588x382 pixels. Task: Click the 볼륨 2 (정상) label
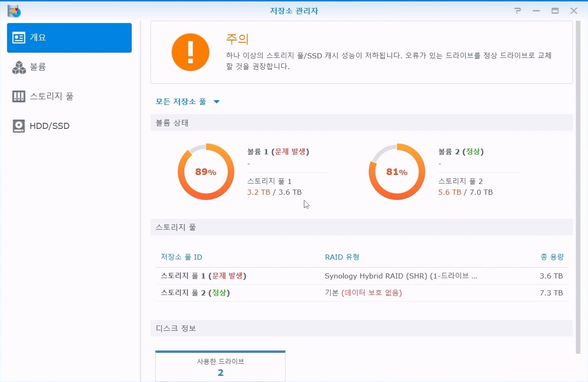click(x=461, y=151)
